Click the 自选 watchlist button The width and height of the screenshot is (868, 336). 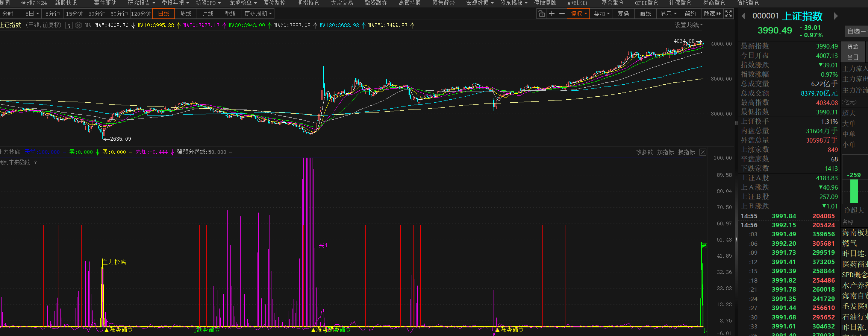click(x=856, y=31)
